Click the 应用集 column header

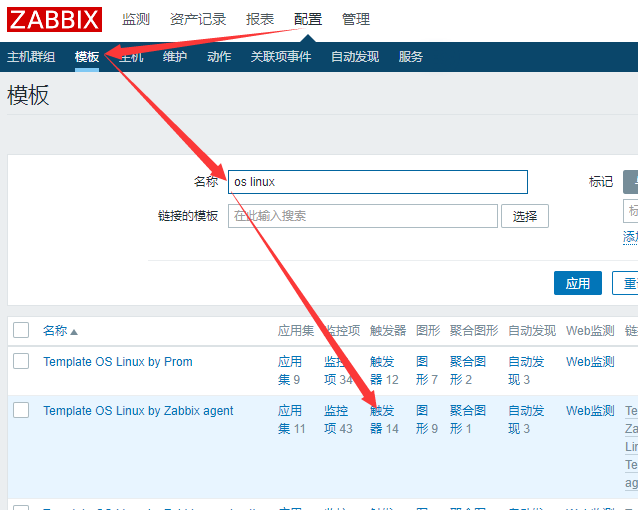pyautogui.click(x=296, y=331)
